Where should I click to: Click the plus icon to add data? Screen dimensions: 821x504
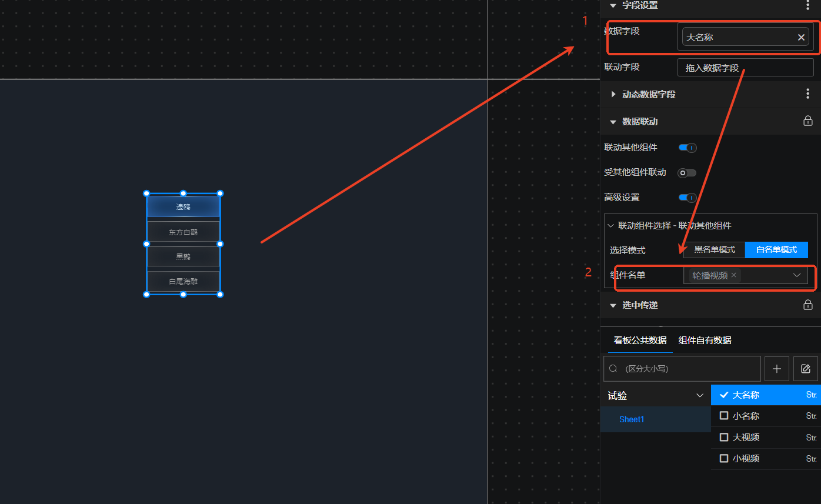pyautogui.click(x=776, y=369)
